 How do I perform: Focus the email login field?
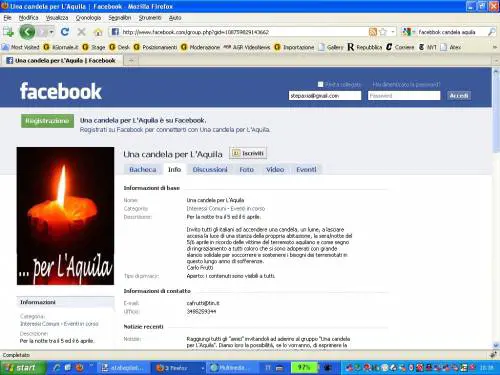point(325,96)
